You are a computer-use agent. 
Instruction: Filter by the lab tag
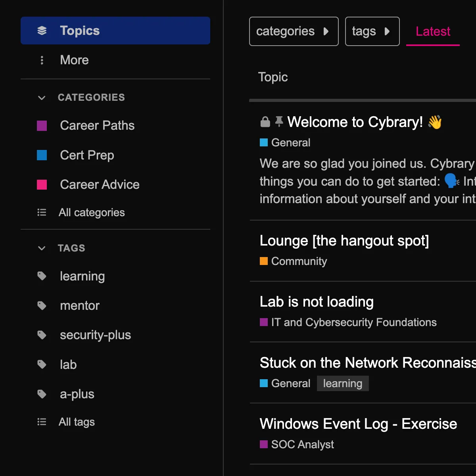(x=115, y=365)
